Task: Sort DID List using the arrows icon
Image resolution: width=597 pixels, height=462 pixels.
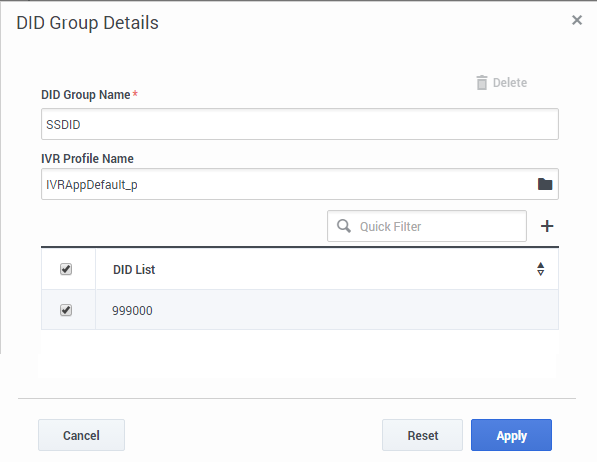Action: 540,269
